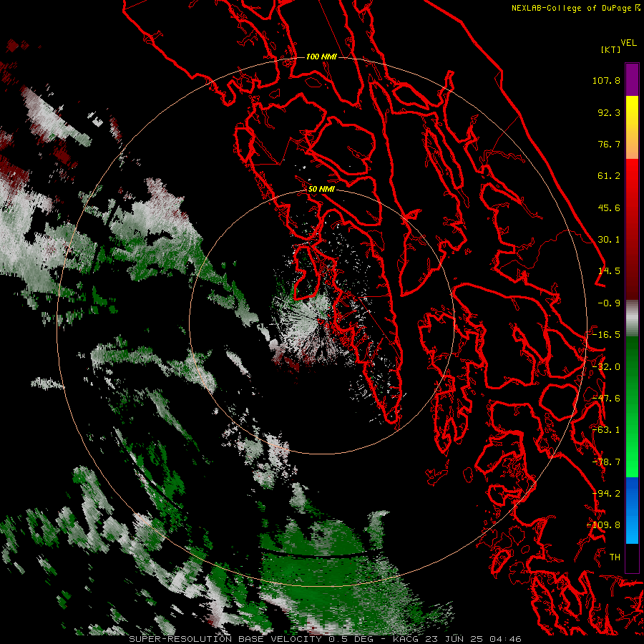Click the -78.7 velocity scale value
Screen dimensions: 644x644
click(606, 462)
